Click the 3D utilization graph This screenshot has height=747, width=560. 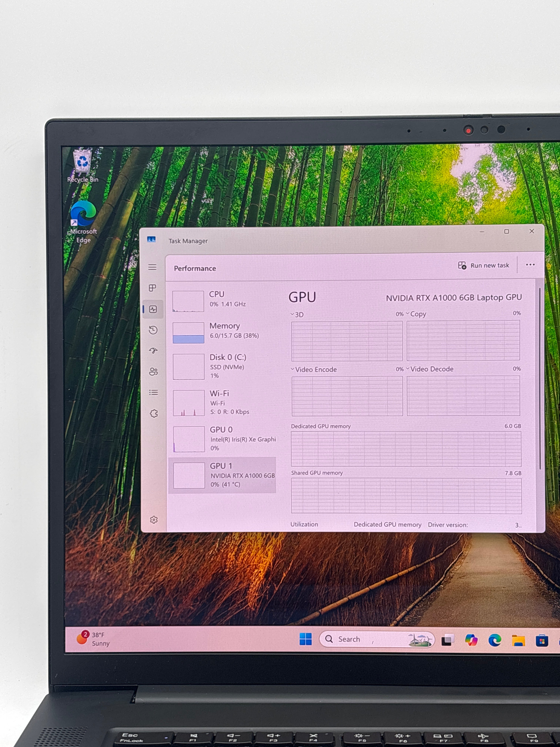(x=347, y=341)
